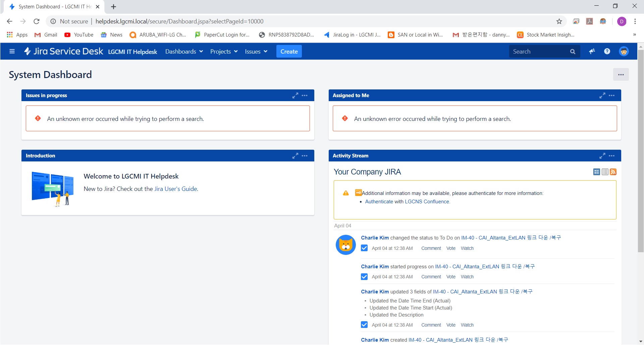Vote on the 'started progress' activity

451,277
